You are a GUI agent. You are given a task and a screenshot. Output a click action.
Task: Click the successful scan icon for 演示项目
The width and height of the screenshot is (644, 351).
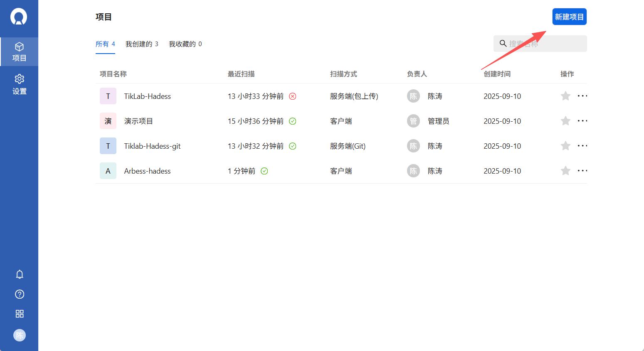click(x=293, y=121)
